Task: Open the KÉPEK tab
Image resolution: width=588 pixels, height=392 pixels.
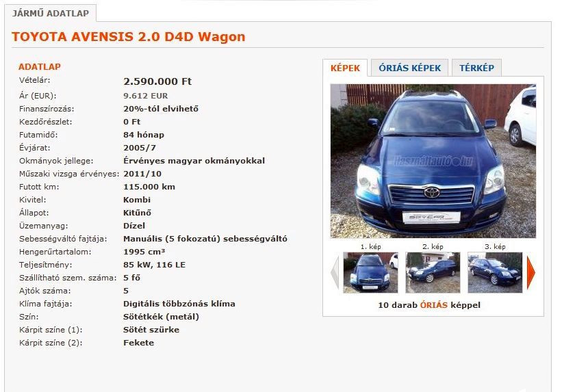Action: (345, 68)
